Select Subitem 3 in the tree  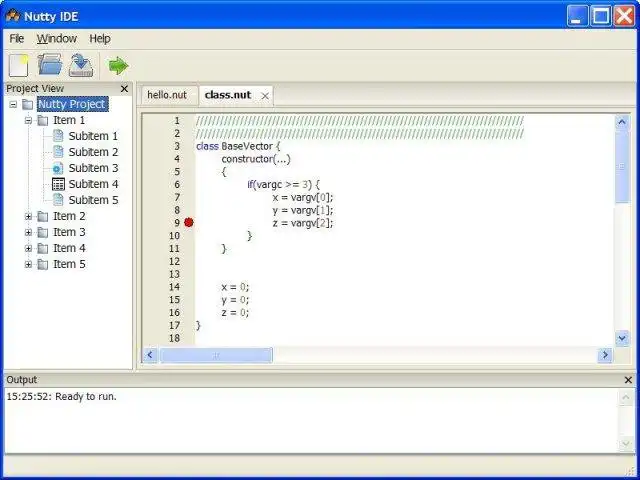[93, 168]
